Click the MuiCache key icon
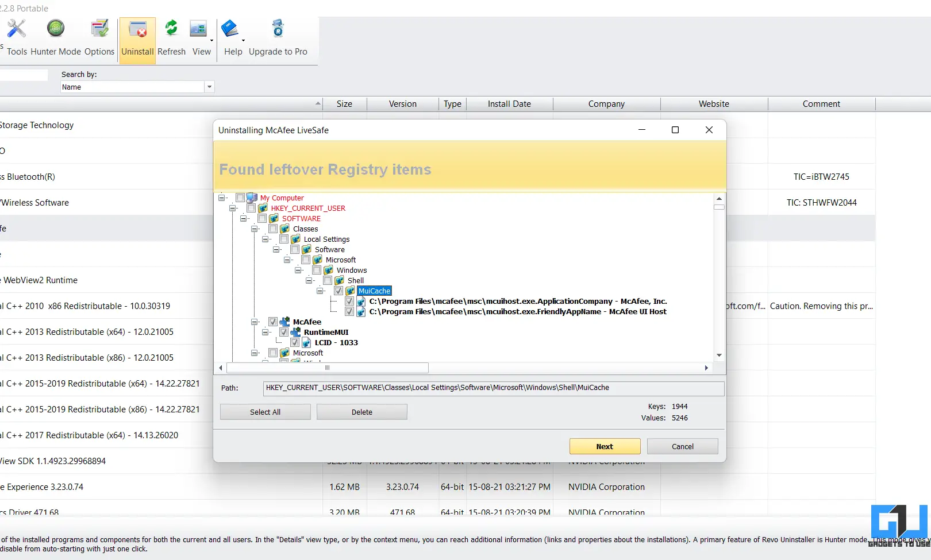The image size is (931, 560). 350,291
